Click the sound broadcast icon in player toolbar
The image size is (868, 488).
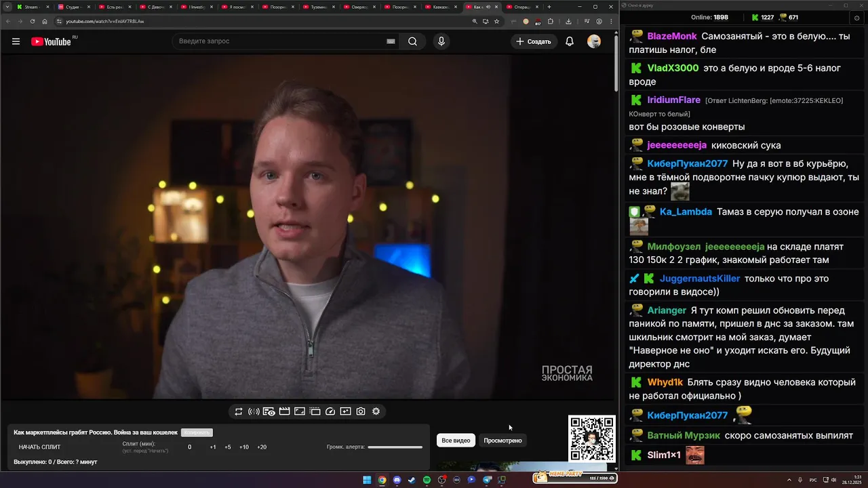click(x=254, y=411)
